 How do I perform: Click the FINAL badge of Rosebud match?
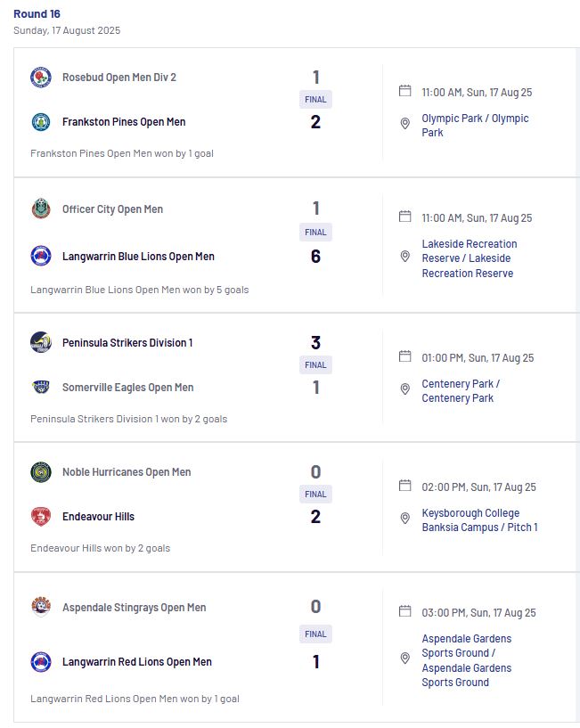click(x=315, y=100)
